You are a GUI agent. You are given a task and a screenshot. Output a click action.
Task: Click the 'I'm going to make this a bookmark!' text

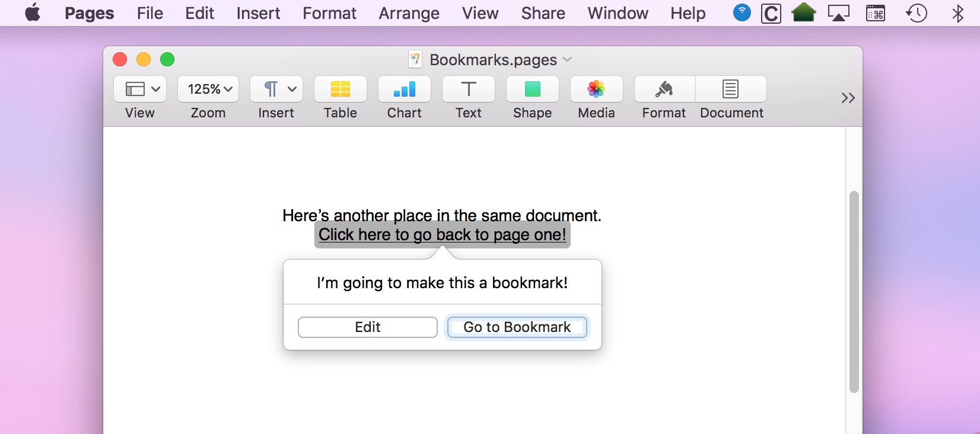443,283
